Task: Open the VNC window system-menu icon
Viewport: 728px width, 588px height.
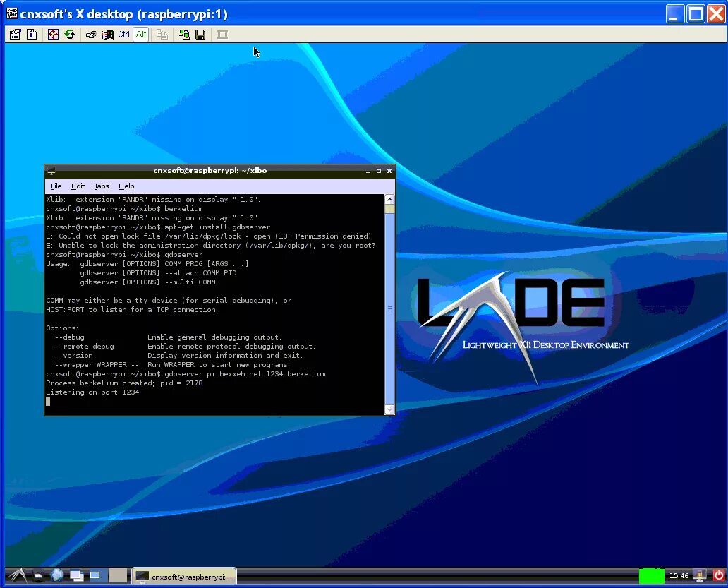Action: pyautogui.click(x=11, y=13)
